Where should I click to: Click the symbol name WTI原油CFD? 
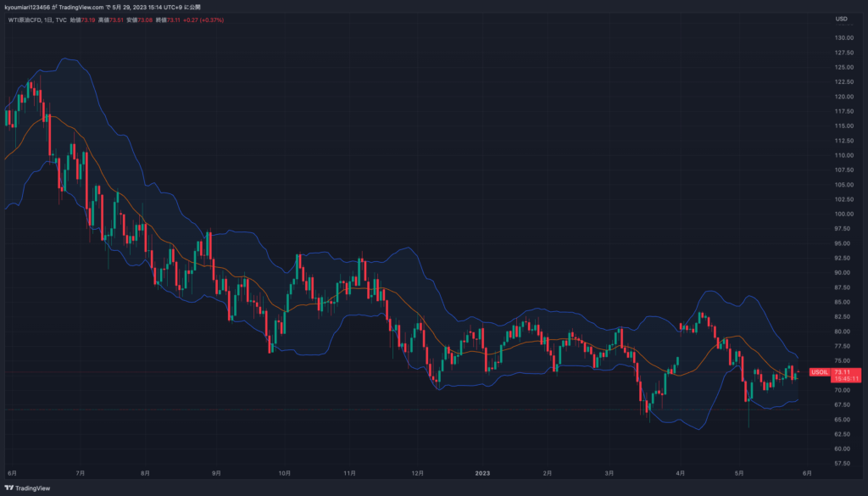coord(25,20)
